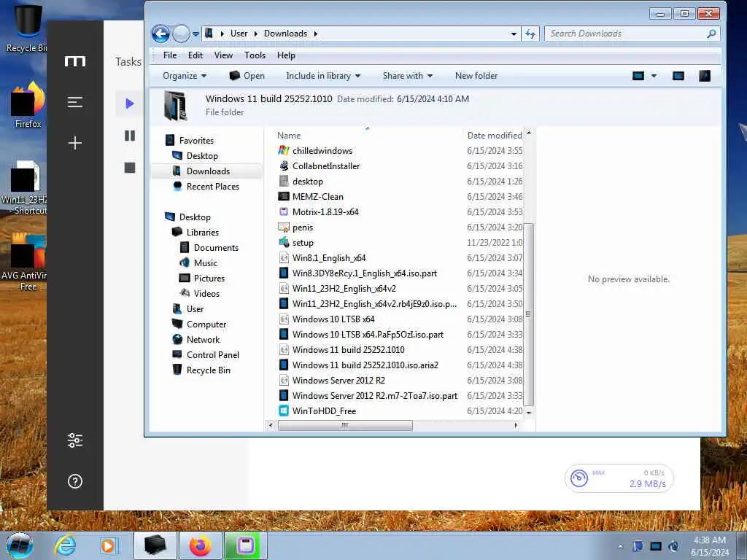The width and height of the screenshot is (747, 560).
Task: Select Favorites in the navigation pane
Action: tap(196, 141)
